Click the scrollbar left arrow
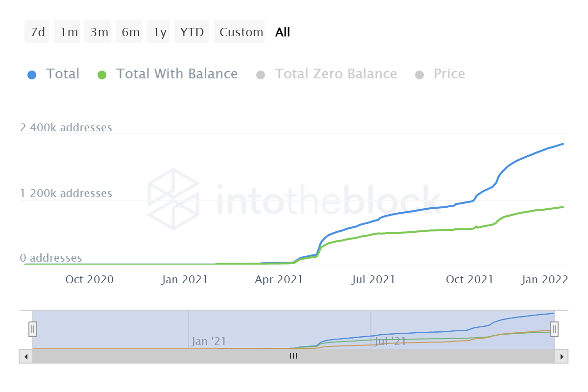Viewport: 588px width, 392px height. pos(25,356)
